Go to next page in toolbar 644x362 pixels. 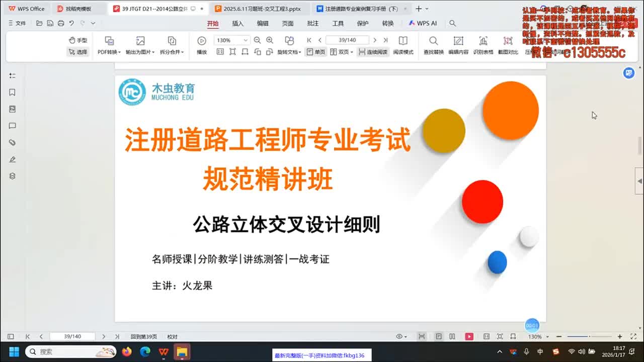tap(375, 40)
